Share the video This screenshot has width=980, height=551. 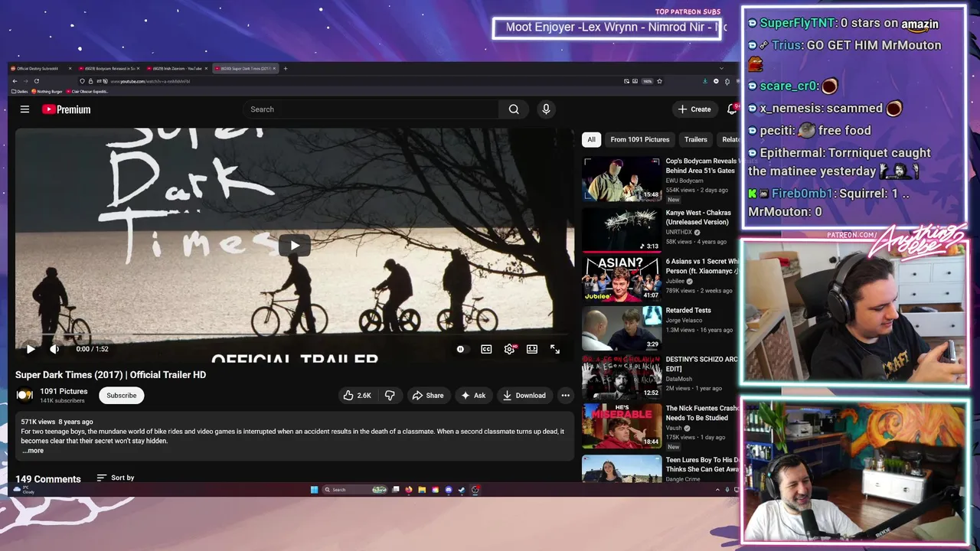point(428,396)
